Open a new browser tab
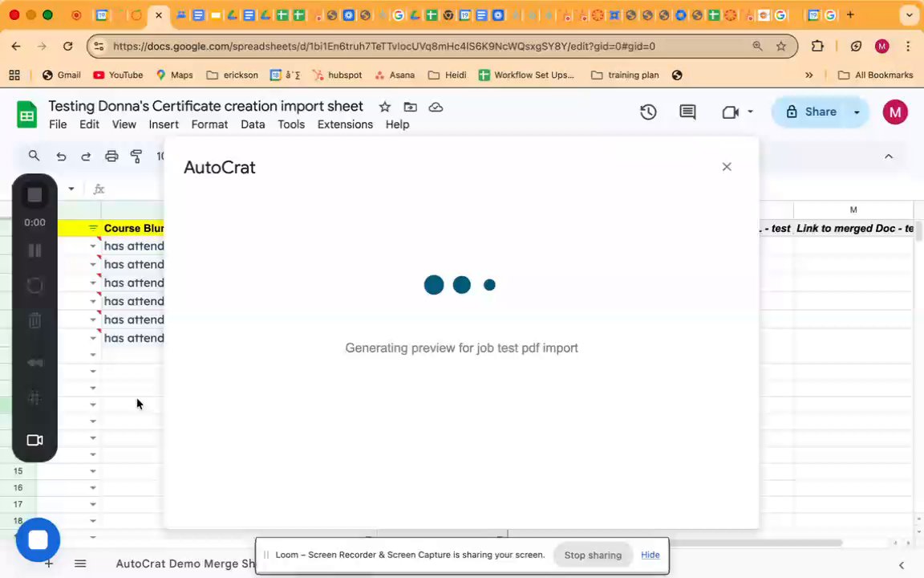The image size is (924, 578). pyautogui.click(x=849, y=14)
